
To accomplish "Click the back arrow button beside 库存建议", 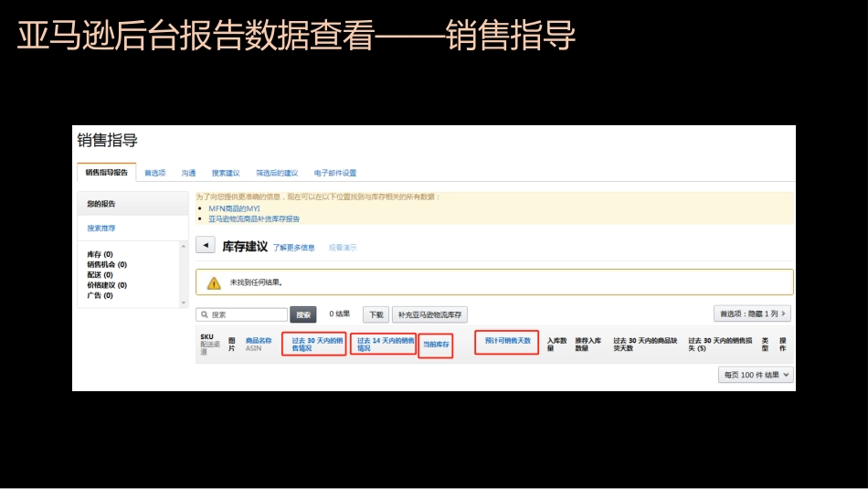I will [x=206, y=245].
